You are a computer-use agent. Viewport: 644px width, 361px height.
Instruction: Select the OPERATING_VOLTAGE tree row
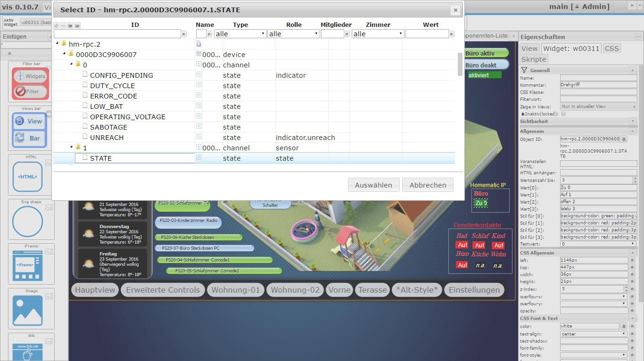pyautogui.click(x=254, y=117)
